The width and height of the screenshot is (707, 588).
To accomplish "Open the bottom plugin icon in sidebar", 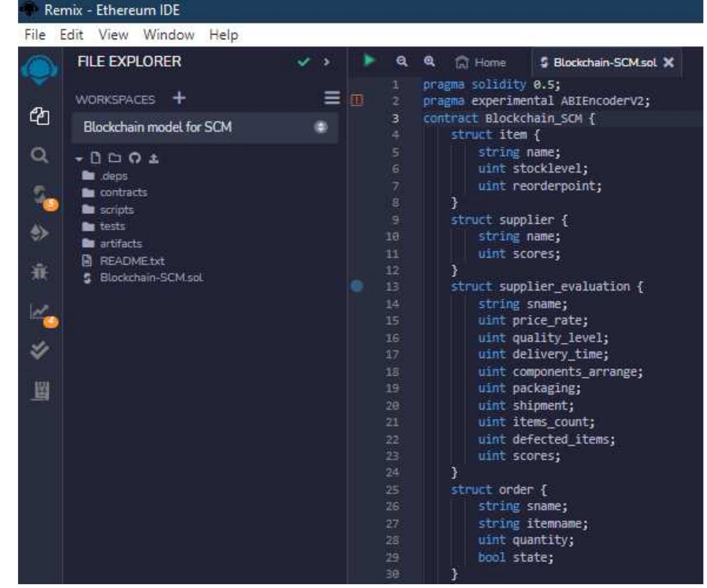I will coord(40,391).
